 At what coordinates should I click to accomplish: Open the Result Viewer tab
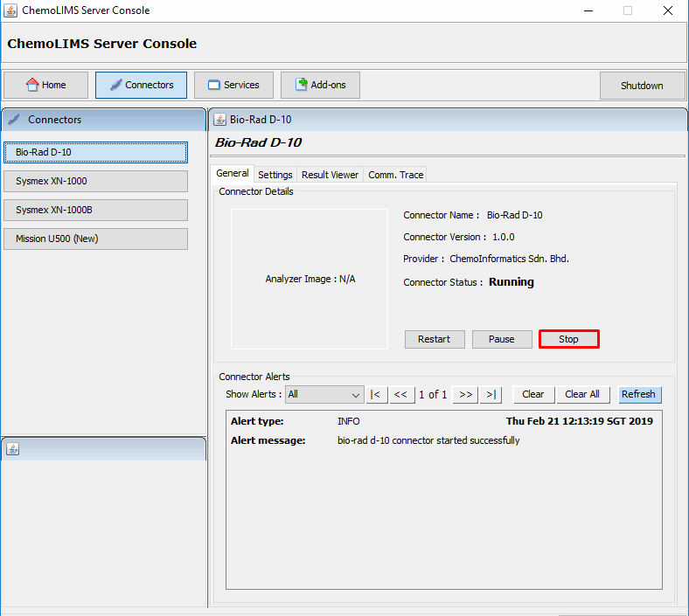330,175
